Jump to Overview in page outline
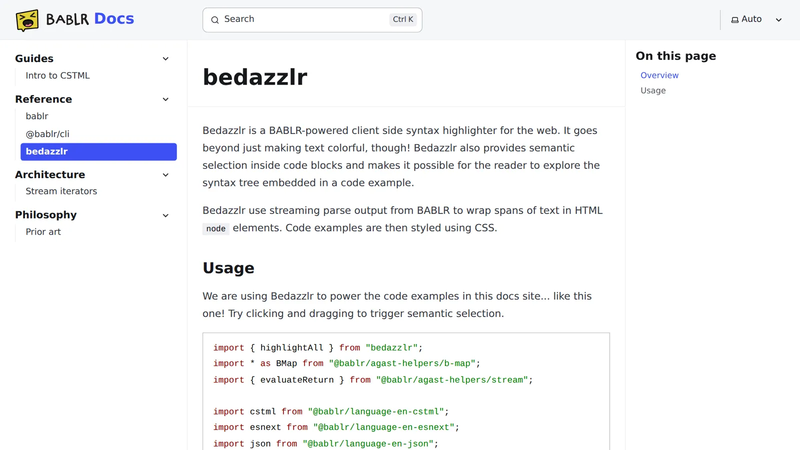The height and width of the screenshot is (450, 800). click(659, 75)
